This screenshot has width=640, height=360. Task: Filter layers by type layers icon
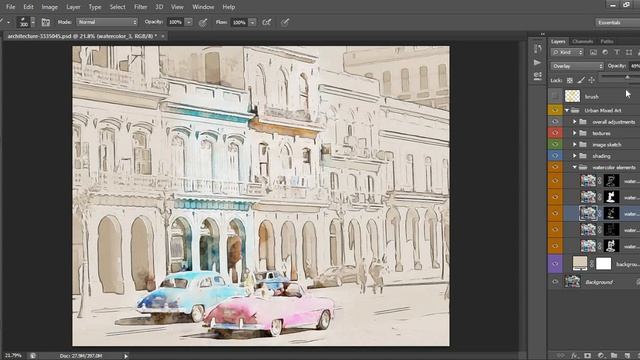tap(617, 52)
